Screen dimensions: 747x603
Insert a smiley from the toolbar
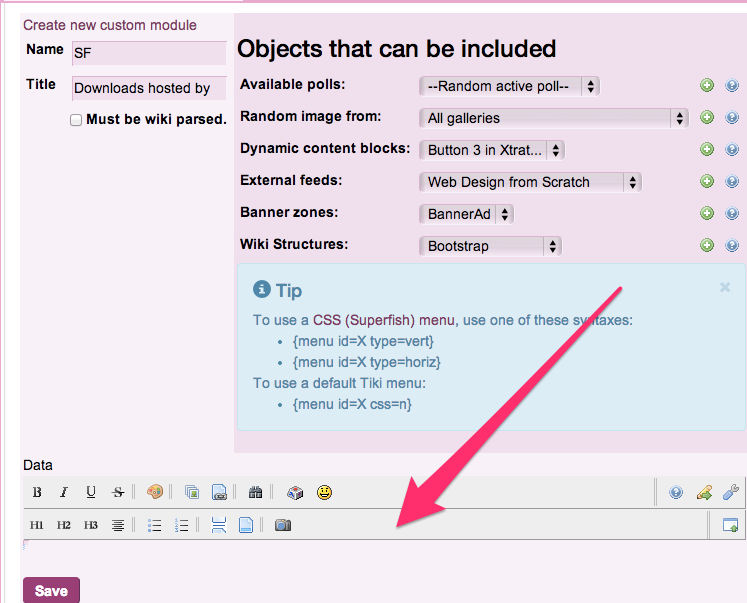point(324,492)
